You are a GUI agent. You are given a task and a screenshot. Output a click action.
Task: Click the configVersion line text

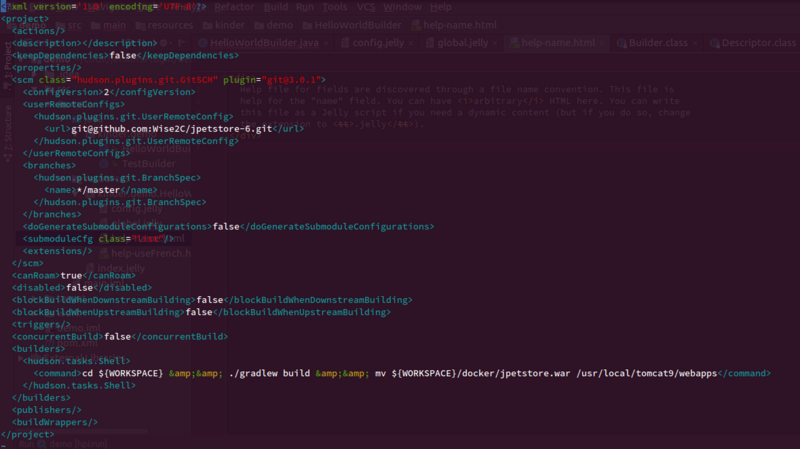109,92
